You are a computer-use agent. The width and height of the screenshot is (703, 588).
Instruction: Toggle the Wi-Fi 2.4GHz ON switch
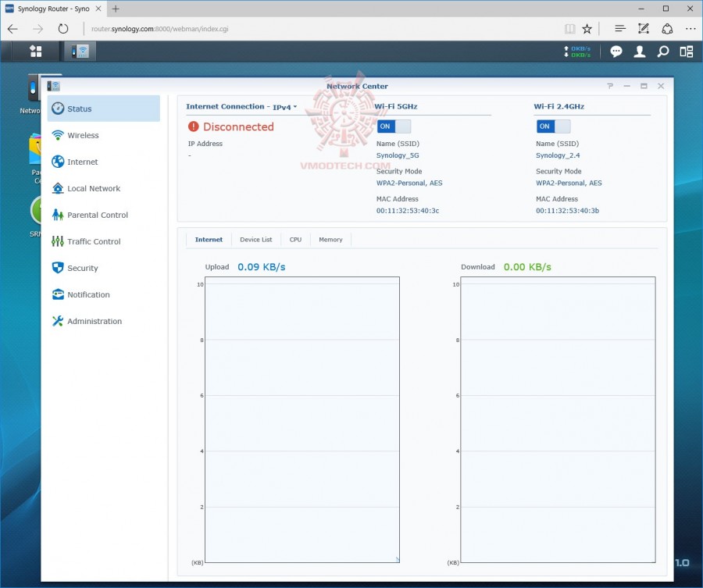point(553,127)
